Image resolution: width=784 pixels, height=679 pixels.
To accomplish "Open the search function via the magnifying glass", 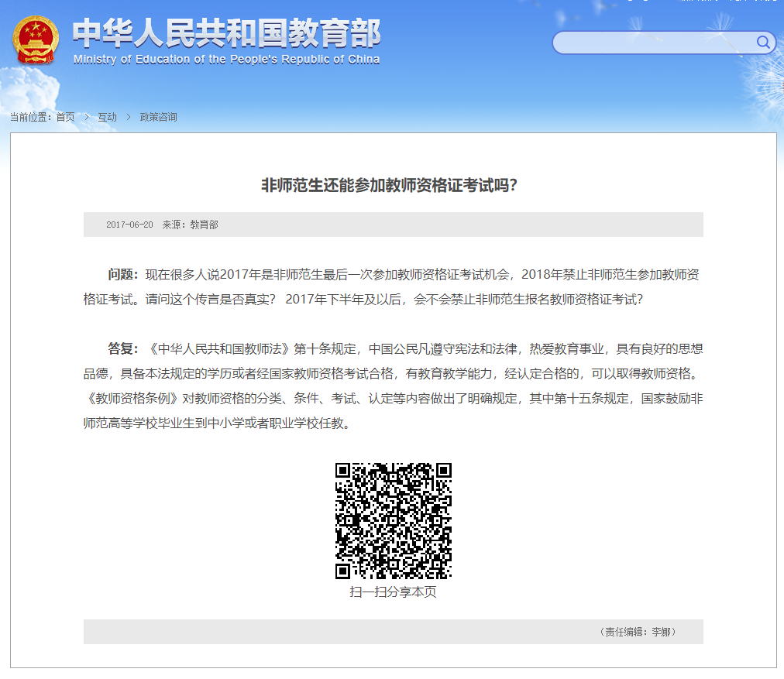I will (x=763, y=43).
